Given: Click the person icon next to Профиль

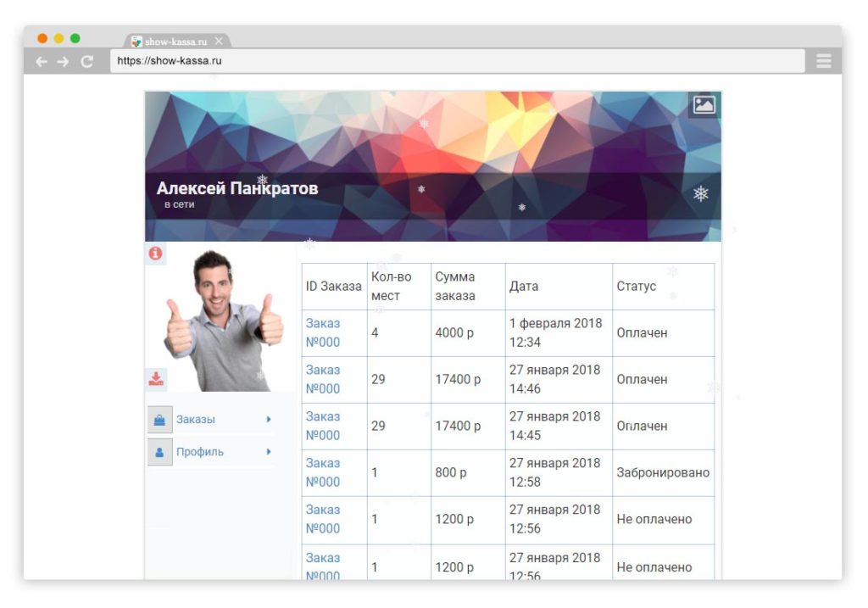Looking at the screenshot, I should coord(159,453).
